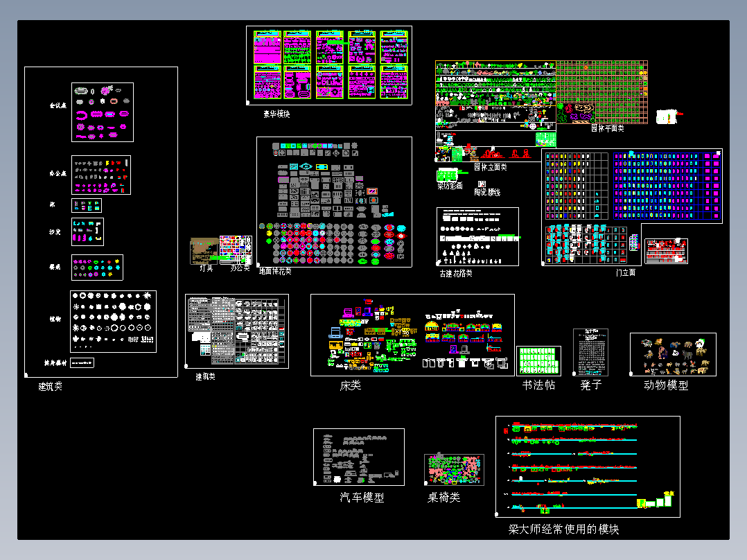Select the magenta conference table block group
Image resolution: width=747 pixels, height=560 pixels.
point(103,112)
